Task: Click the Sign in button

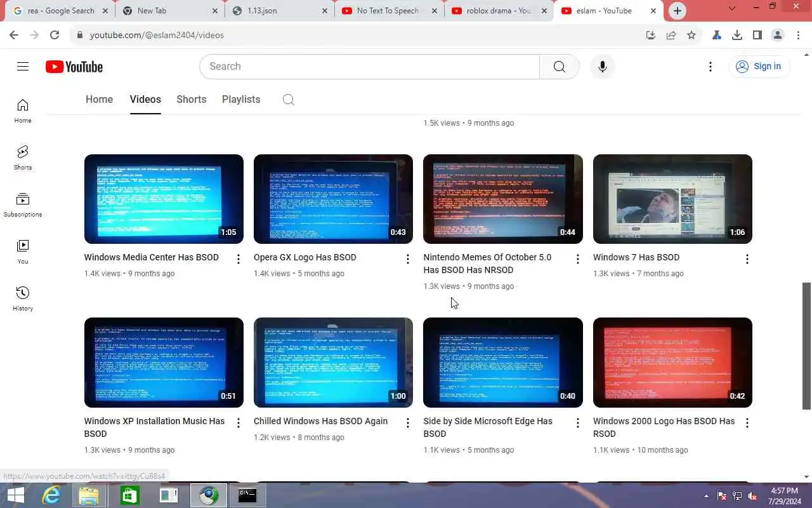Action: (759, 67)
